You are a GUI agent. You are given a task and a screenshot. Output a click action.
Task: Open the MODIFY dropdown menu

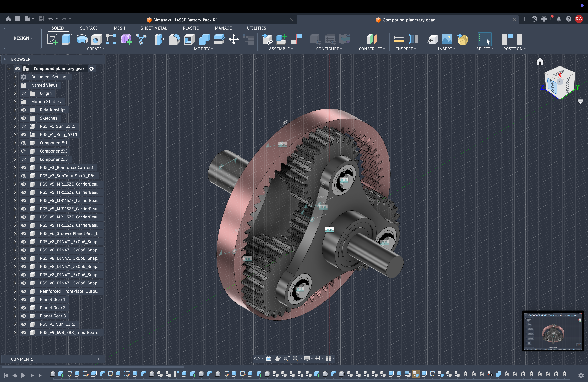(x=203, y=49)
